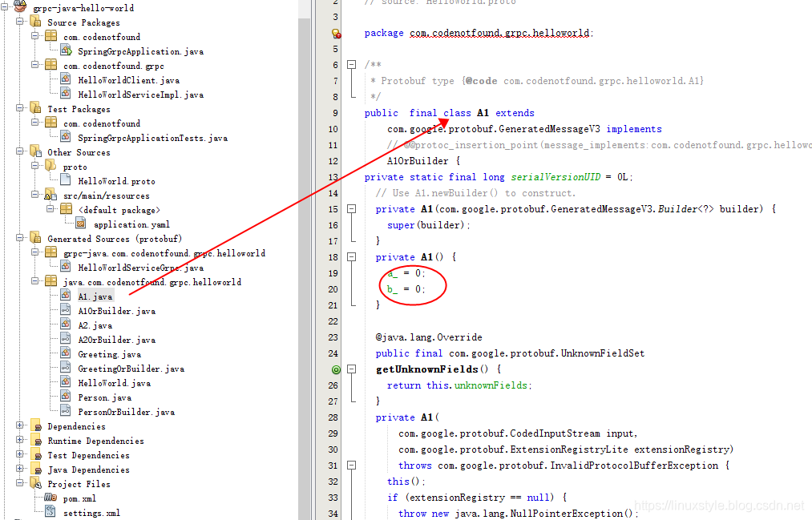This screenshot has height=520, width=812.
Task: Click the Greeting.java file icon
Action: click(66, 353)
